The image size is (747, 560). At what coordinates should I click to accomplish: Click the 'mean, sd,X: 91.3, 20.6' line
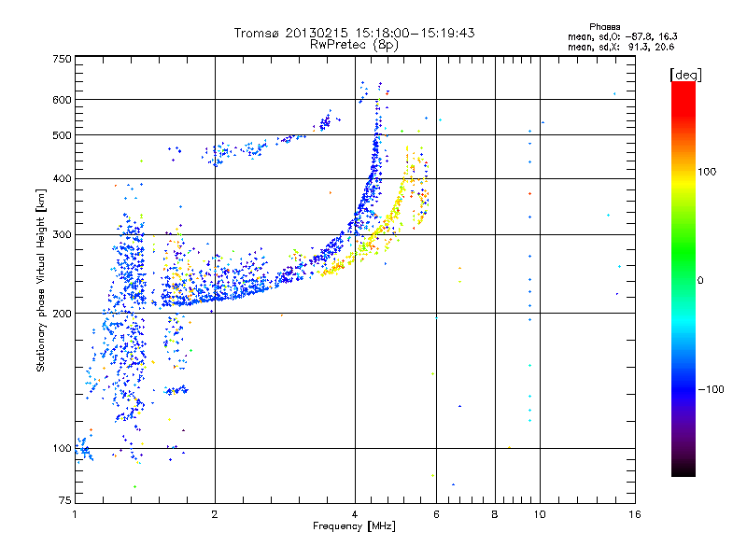(x=621, y=47)
